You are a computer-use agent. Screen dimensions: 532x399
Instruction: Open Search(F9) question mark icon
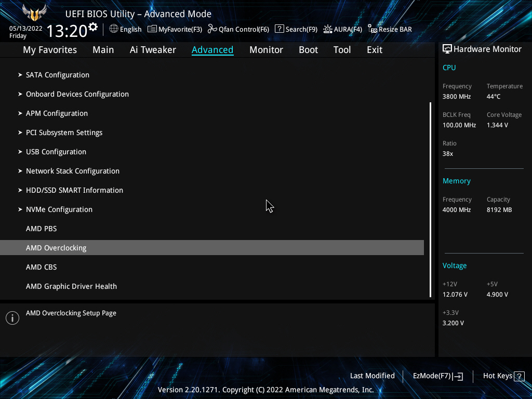279,29
